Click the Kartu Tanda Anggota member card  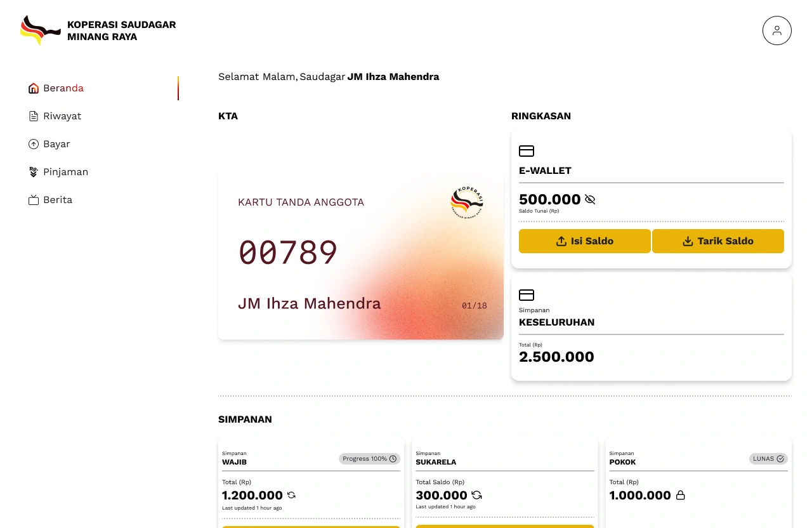(x=361, y=254)
